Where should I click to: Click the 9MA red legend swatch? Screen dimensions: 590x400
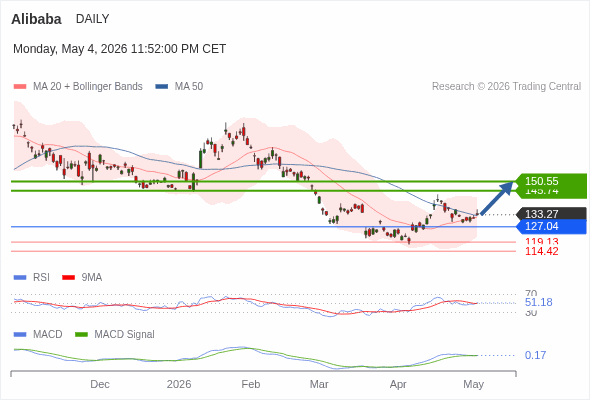click(68, 278)
